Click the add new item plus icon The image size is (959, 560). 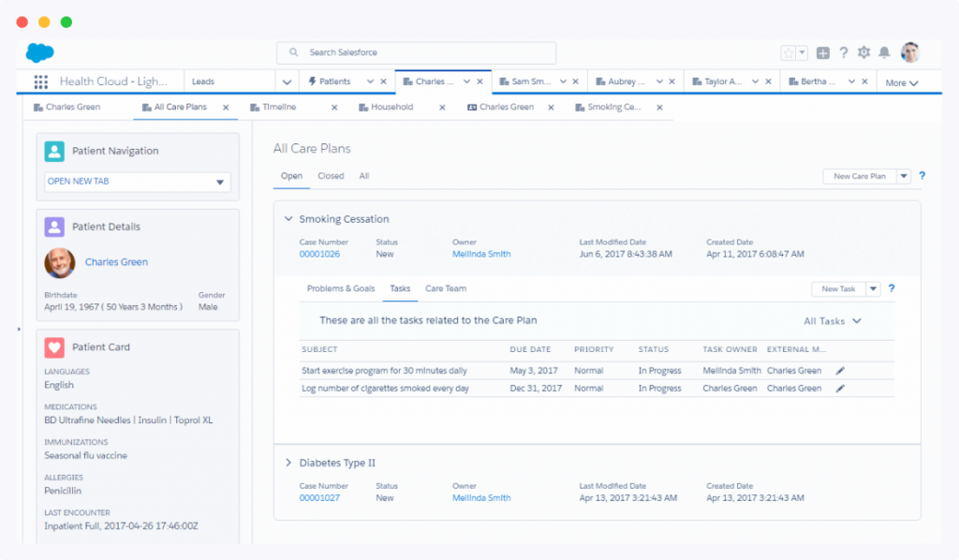pyautogui.click(x=822, y=52)
